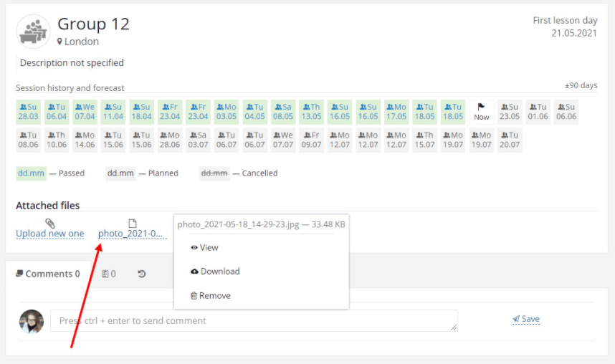Click the Save comment link

pos(526,319)
